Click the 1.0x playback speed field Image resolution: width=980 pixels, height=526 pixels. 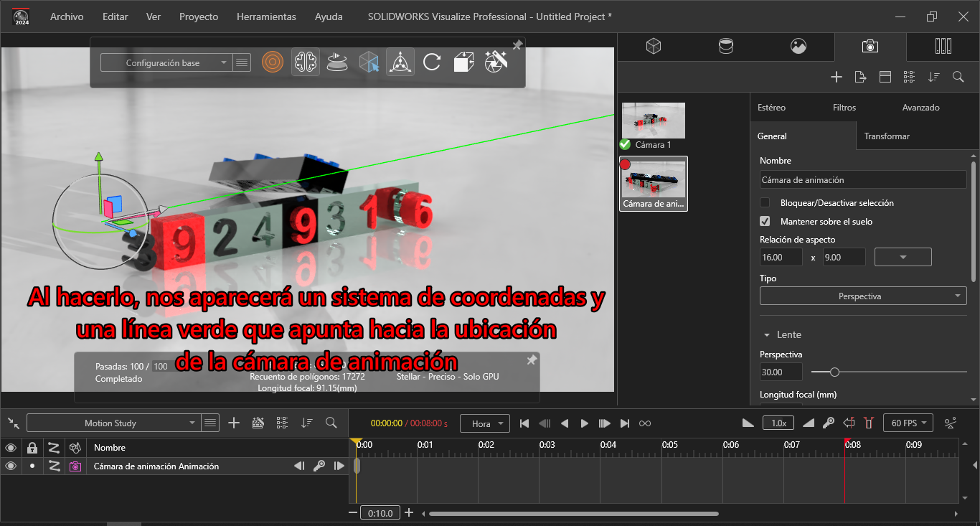pyautogui.click(x=778, y=423)
